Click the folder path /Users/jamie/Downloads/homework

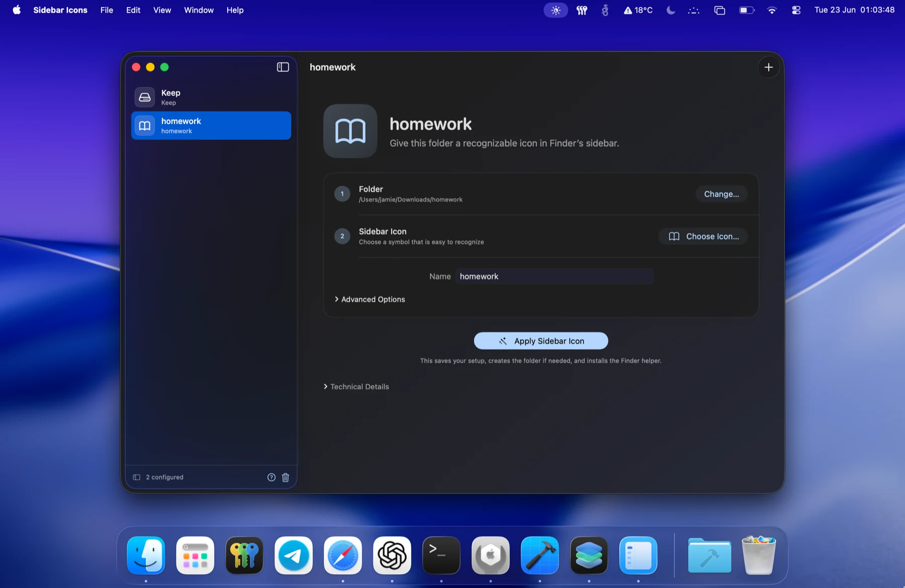pyautogui.click(x=411, y=200)
